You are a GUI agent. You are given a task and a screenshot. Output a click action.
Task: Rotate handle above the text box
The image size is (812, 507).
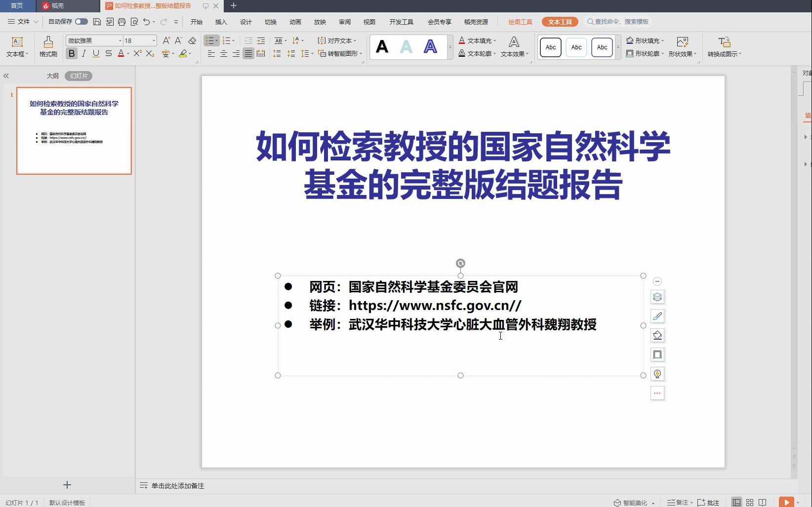[x=460, y=263]
